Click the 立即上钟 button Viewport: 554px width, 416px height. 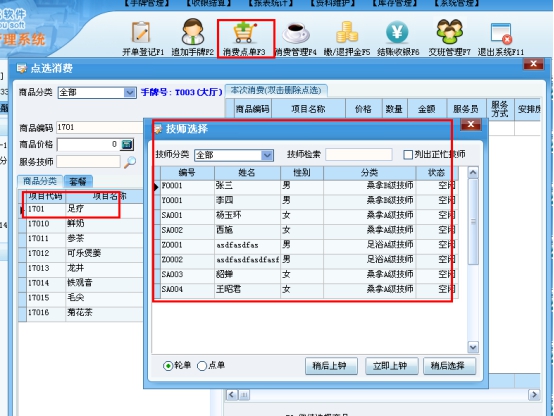(391, 366)
